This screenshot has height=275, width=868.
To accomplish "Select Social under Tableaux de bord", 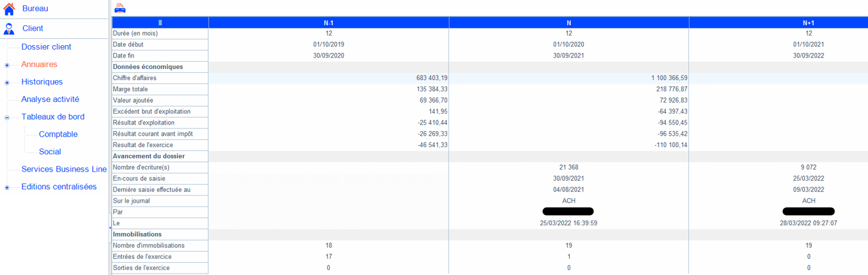I will click(50, 152).
